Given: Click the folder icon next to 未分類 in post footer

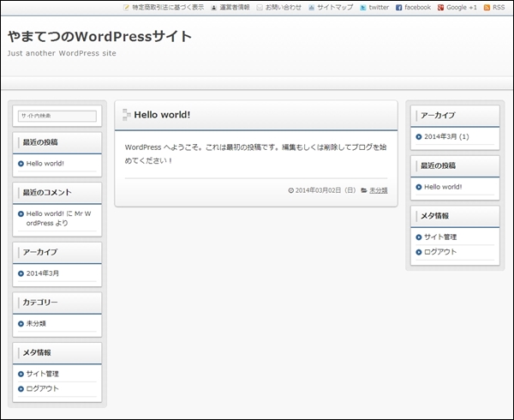Looking at the screenshot, I should click(x=364, y=190).
